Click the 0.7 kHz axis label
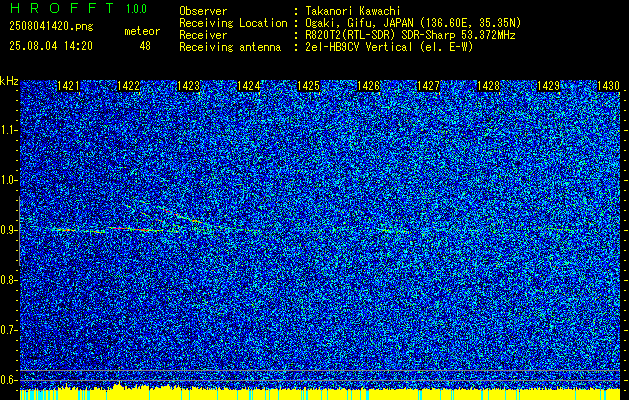 pyautogui.click(x=7, y=330)
